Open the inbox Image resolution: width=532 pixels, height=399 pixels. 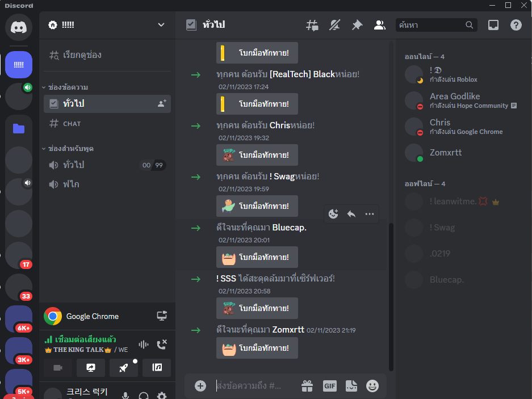[x=493, y=25]
